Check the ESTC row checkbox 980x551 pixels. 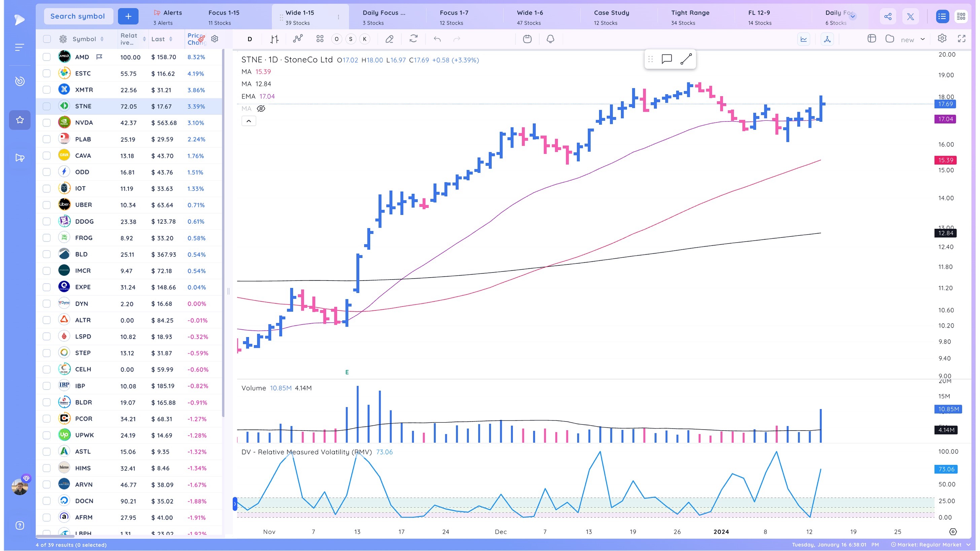(47, 73)
